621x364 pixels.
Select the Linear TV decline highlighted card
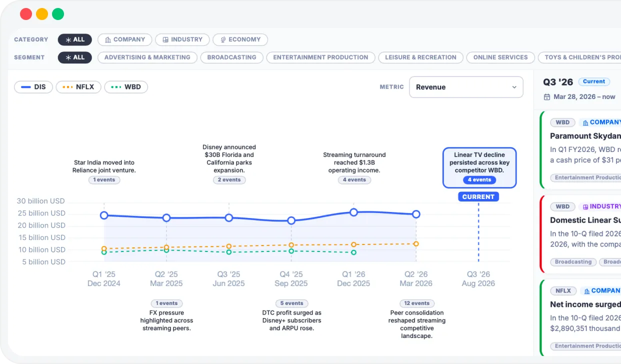click(x=479, y=168)
